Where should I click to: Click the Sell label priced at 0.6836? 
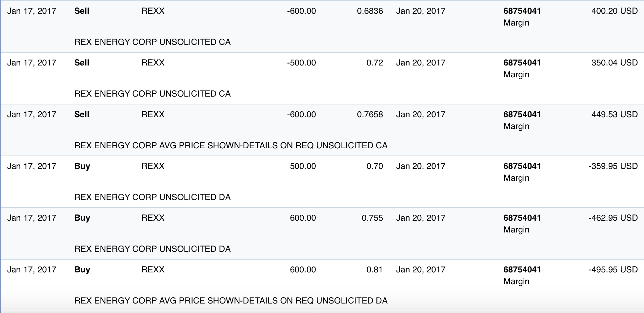pos(82,11)
